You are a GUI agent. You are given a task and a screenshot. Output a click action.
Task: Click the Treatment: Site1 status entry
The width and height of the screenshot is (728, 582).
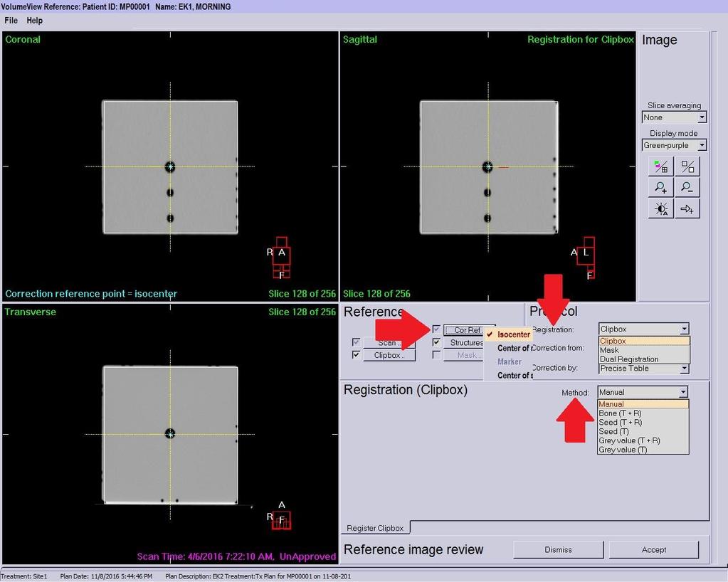coord(24,576)
